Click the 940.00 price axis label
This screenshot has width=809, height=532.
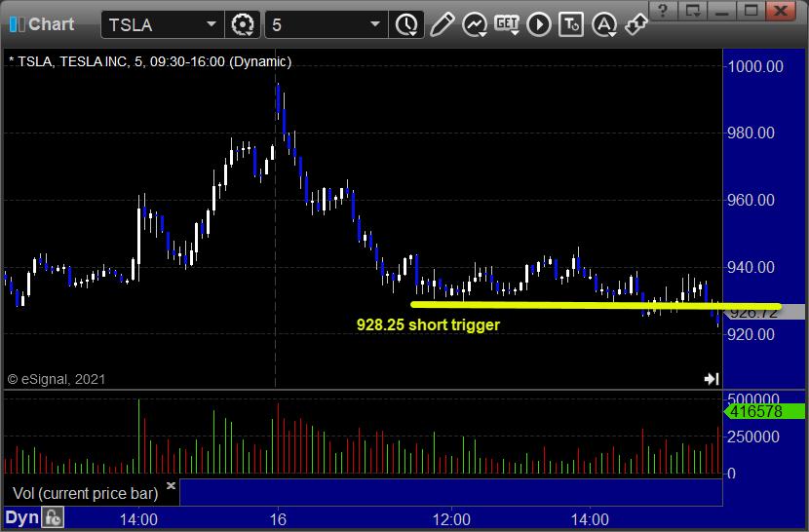tap(751, 267)
